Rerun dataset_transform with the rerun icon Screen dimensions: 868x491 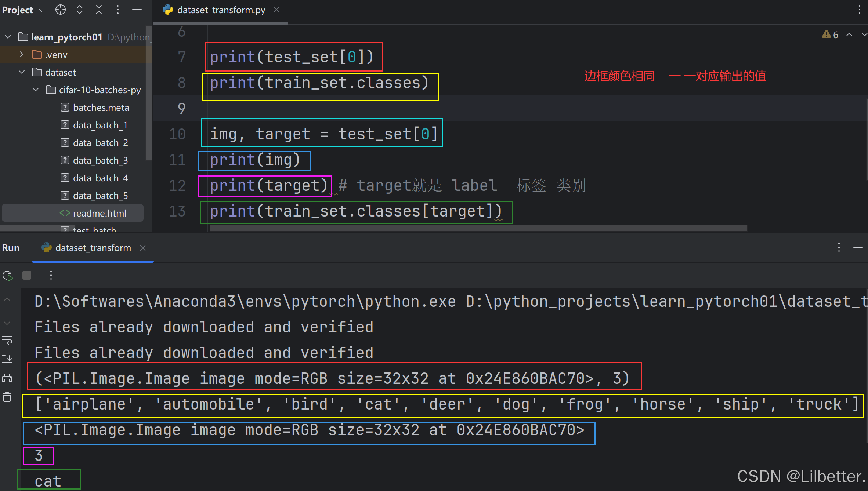(8, 275)
